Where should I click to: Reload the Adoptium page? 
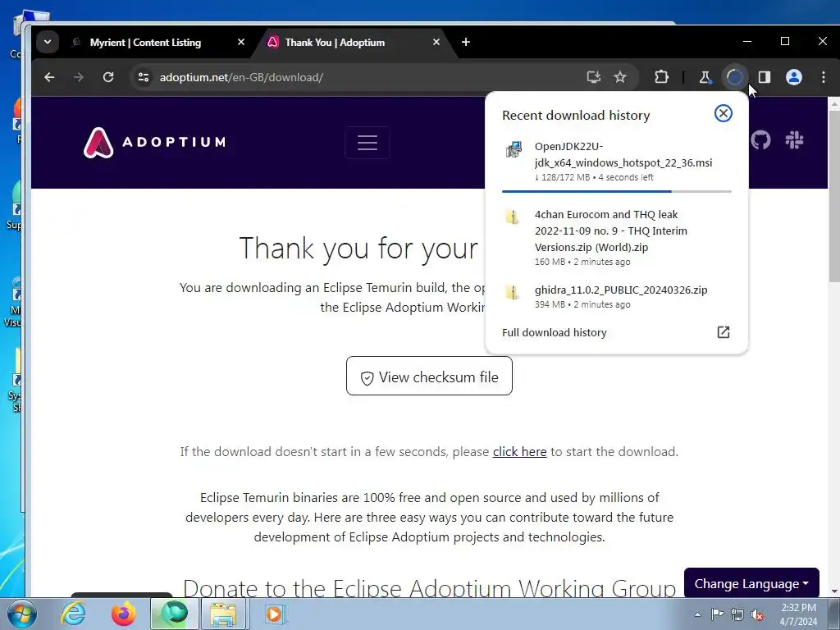click(x=108, y=77)
